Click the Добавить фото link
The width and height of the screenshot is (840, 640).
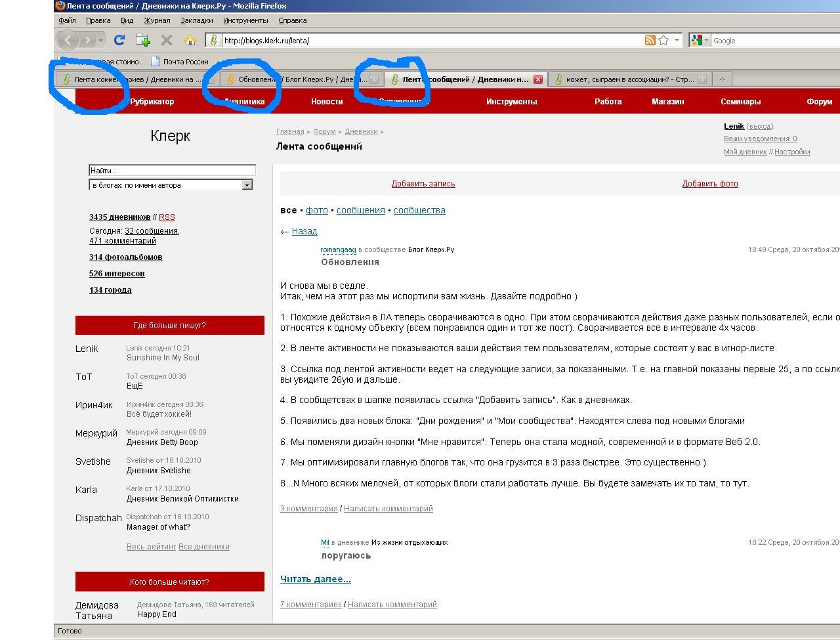pos(710,184)
